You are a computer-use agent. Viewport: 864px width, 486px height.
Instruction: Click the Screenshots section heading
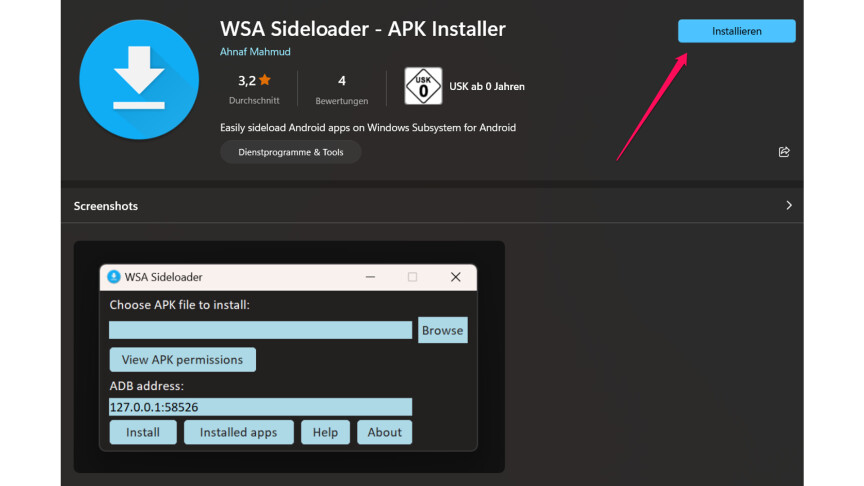pyautogui.click(x=106, y=206)
